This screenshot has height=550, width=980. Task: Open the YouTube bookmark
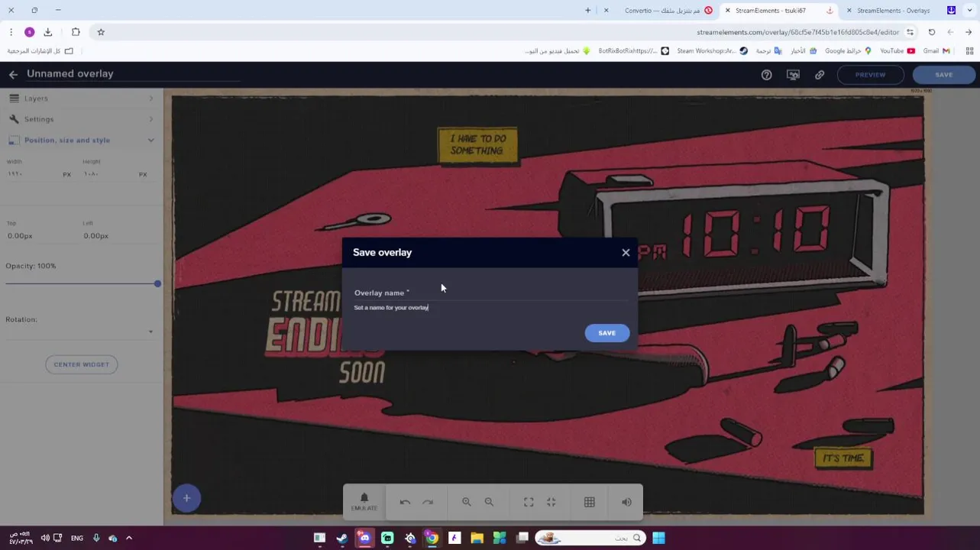click(x=897, y=51)
